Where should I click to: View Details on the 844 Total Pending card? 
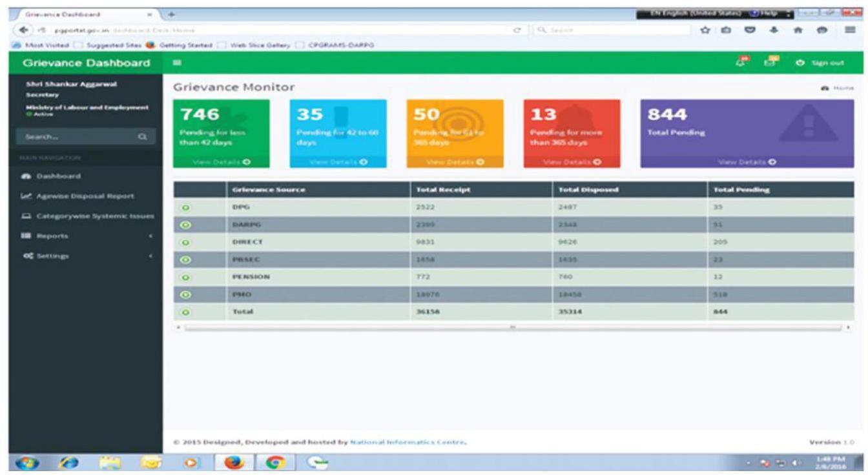pyautogui.click(x=749, y=161)
